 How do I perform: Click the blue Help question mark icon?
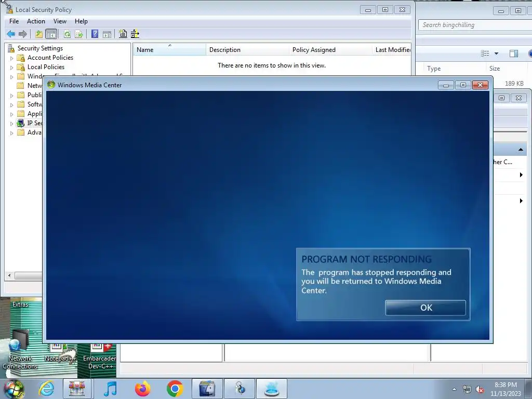95,34
